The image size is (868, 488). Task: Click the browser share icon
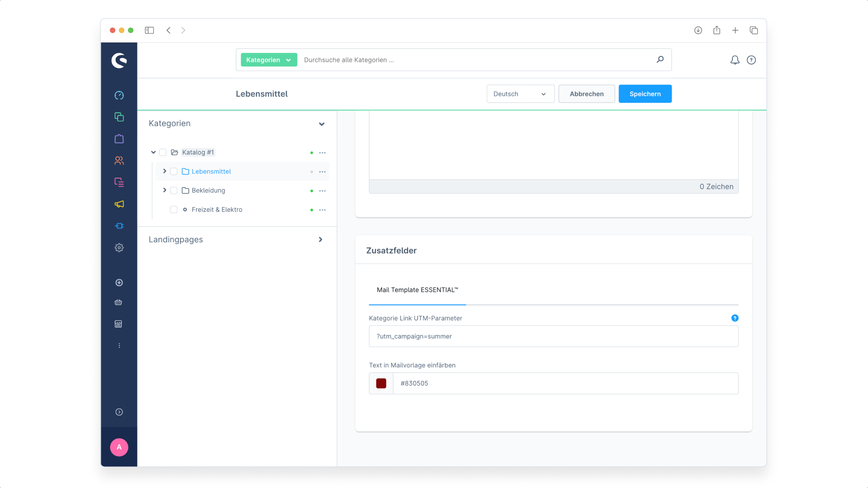click(x=717, y=30)
